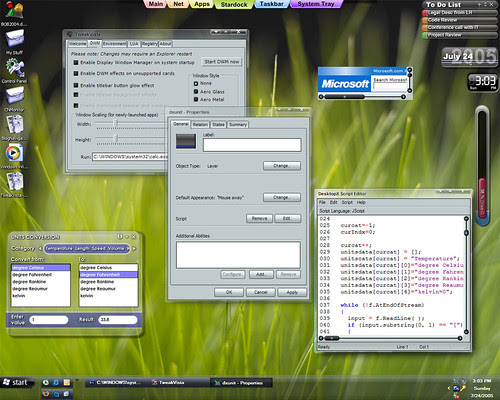This screenshot has width=500, height=400.
Task: Click the Label text field in Properties
Action: [x=252, y=145]
